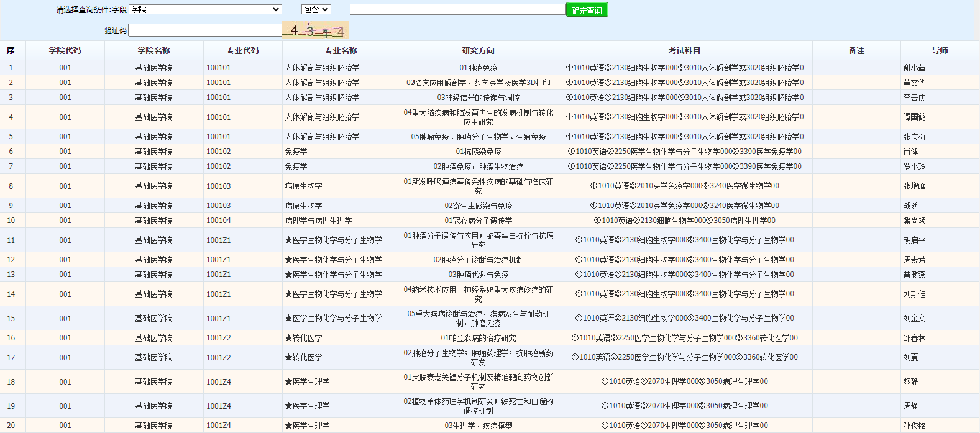Click ★医学生理学 major name in row 18
The height and width of the screenshot is (433, 980).
pos(307,381)
